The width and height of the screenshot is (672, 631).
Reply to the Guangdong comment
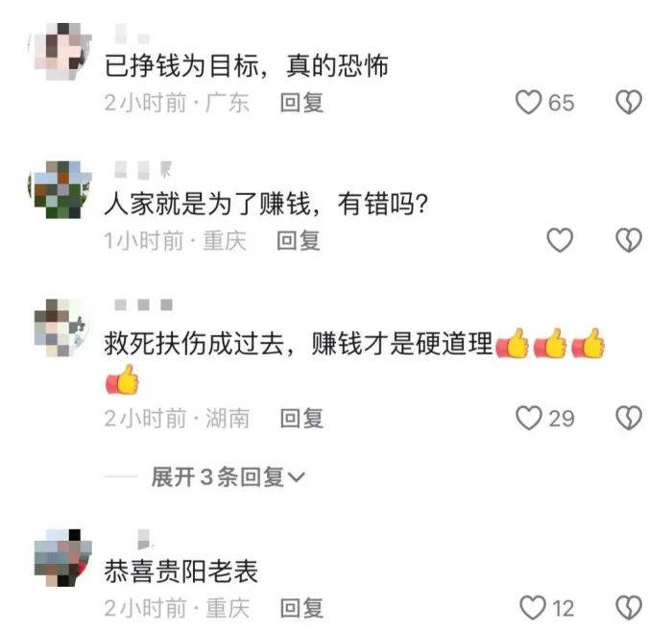pos(301,103)
